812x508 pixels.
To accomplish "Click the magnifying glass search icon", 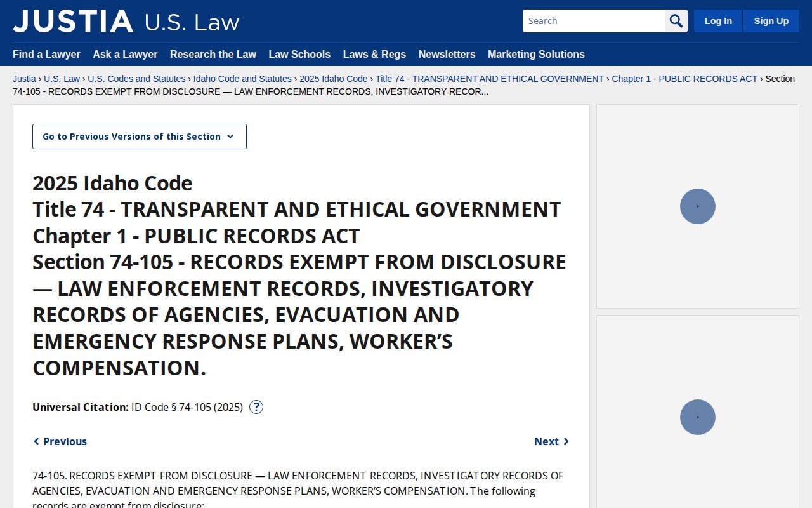I will 676,21.
